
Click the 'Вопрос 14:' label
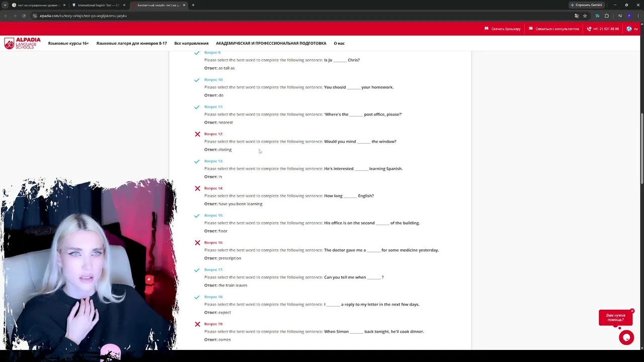(x=213, y=188)
